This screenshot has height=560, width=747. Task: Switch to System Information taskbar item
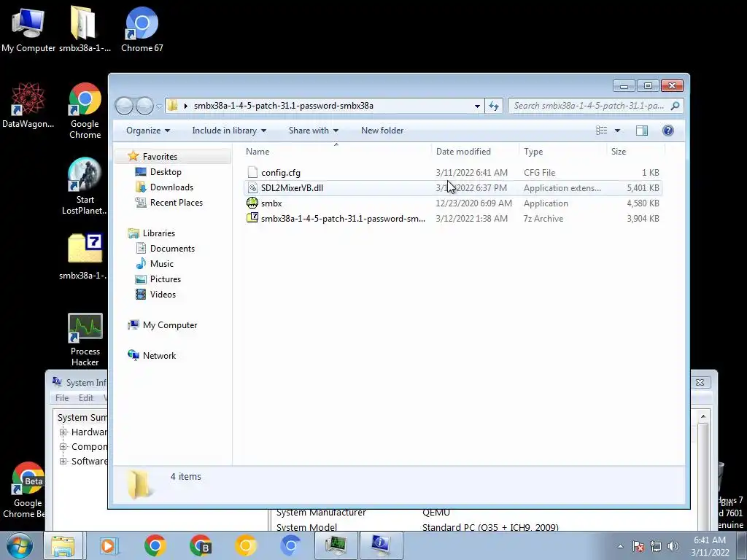(x=381, y=545)
